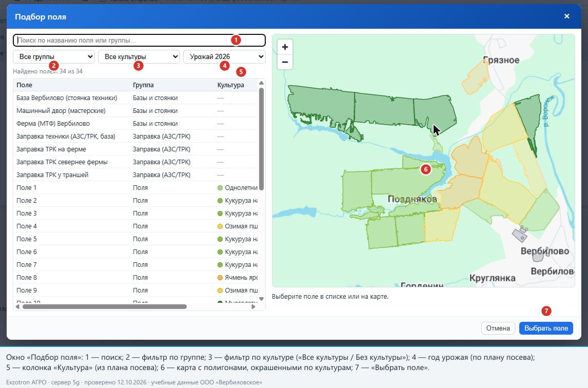Image resolution: width=588 pixels, height=388 pixels.
Task: Zoom out of the map with minus button
Action: point(285,62)
